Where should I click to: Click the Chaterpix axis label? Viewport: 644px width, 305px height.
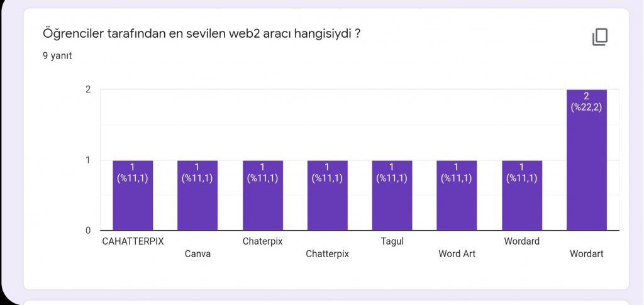click(262, 241)
